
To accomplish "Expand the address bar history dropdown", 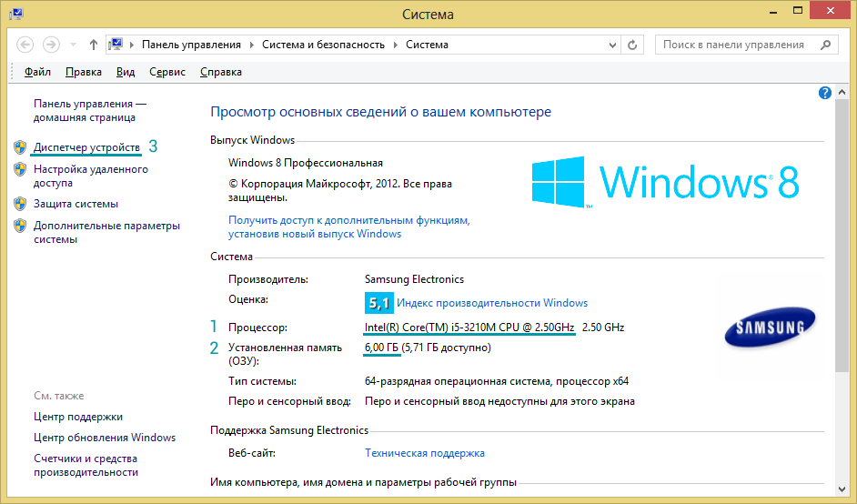I will (612, 45).
